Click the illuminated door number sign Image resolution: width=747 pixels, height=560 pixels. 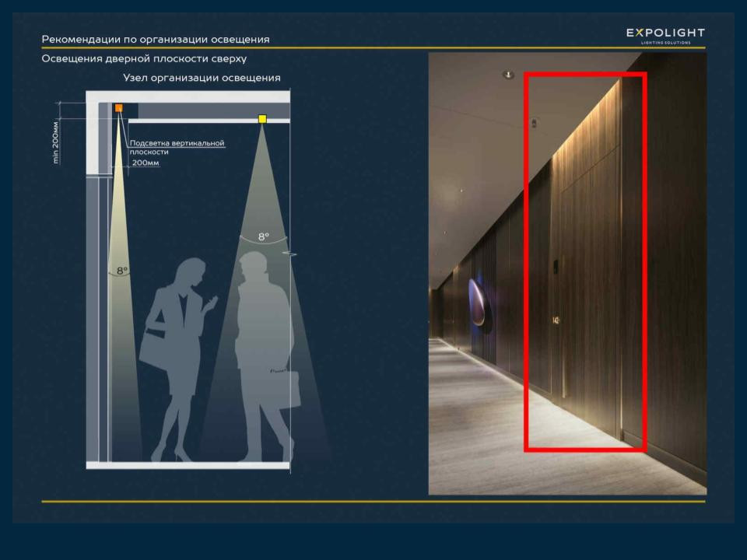click(x=556, y=320)
